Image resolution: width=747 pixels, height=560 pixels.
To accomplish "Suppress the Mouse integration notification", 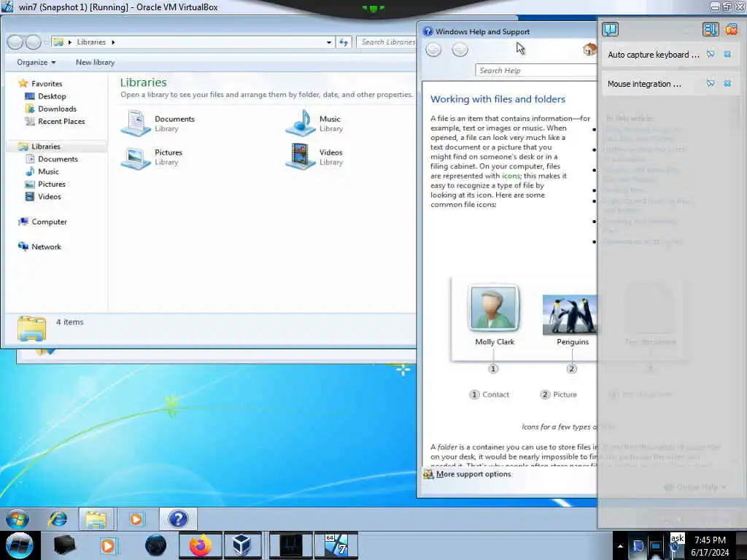I will (711, 83).
